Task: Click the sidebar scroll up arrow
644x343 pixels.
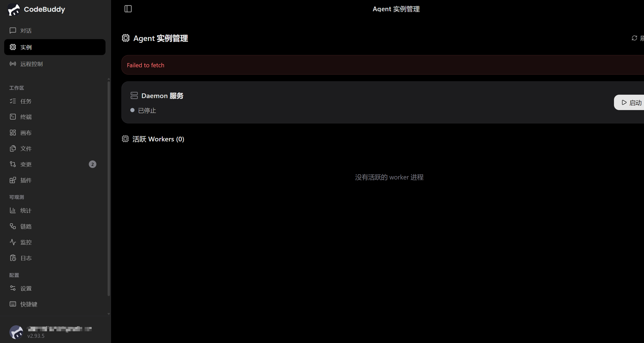Action: [x=109, y=79]
